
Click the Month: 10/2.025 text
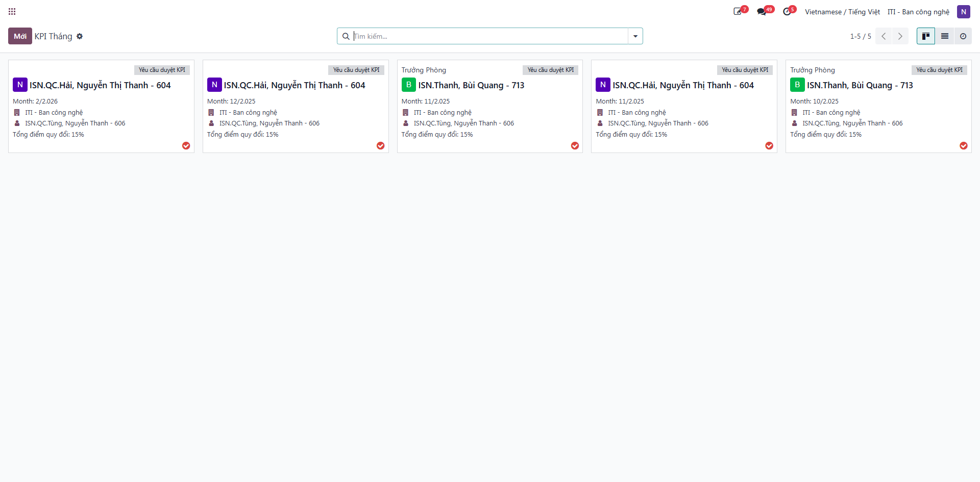pos(814,102)
